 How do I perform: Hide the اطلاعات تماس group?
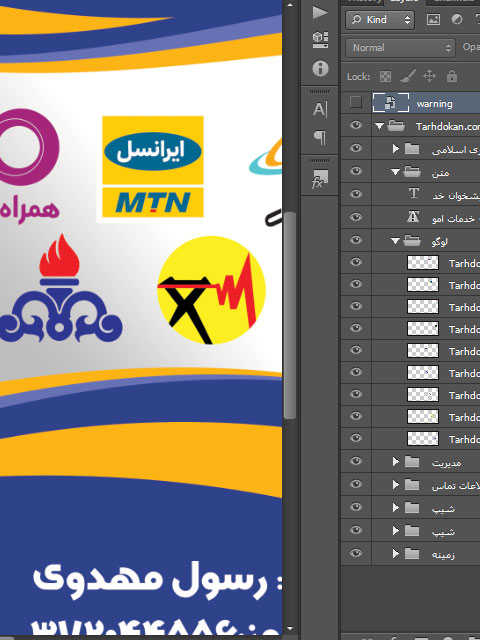point(356,484)
